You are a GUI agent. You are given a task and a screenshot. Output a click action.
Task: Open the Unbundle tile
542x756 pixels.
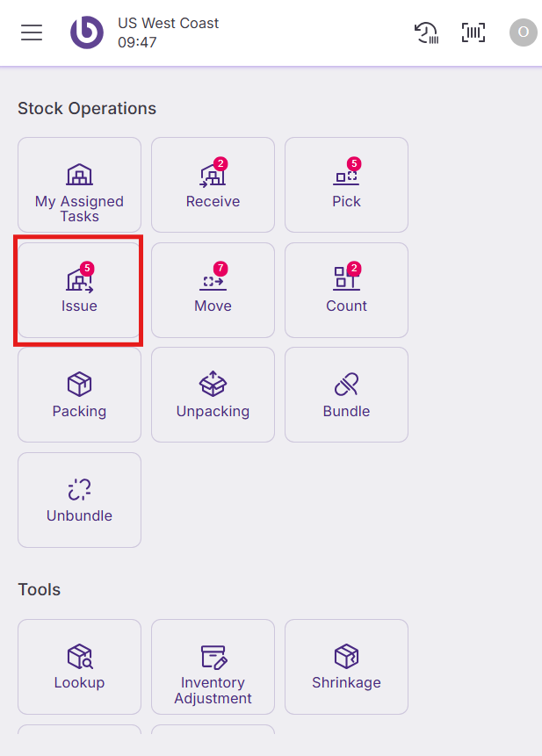79,500
